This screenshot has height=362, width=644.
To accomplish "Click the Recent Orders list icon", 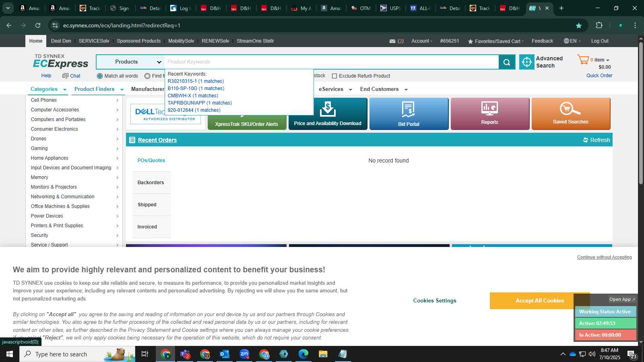I will point(132,140).
